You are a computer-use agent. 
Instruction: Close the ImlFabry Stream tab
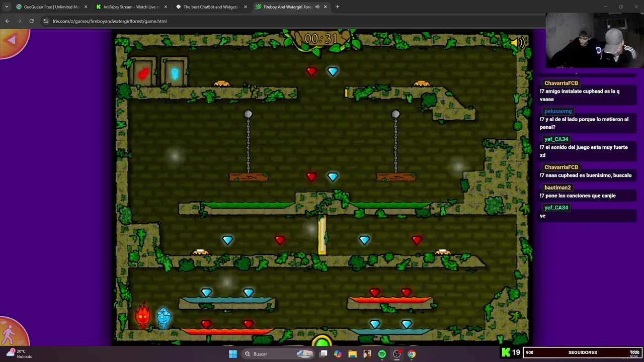point(166,7)
